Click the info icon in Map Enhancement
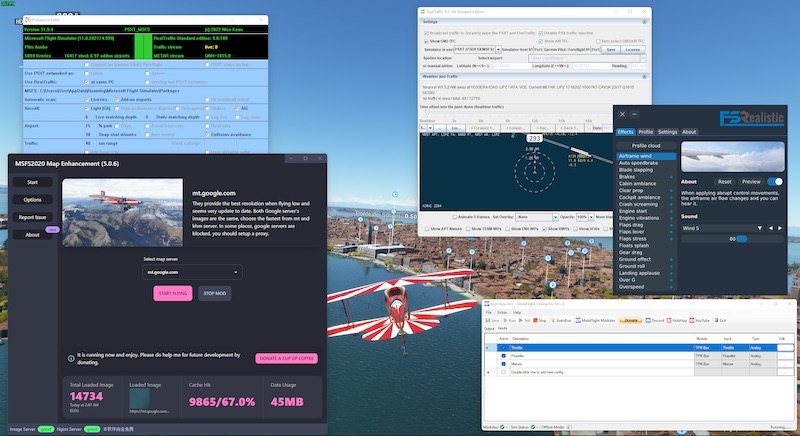Screen dimensions: 800x436 (x=71, y=358)
